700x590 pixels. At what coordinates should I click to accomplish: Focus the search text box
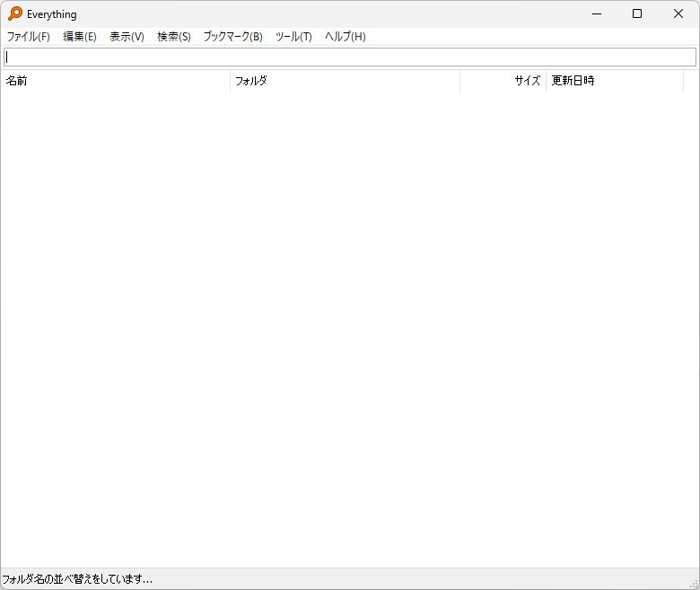pos(350,57)
